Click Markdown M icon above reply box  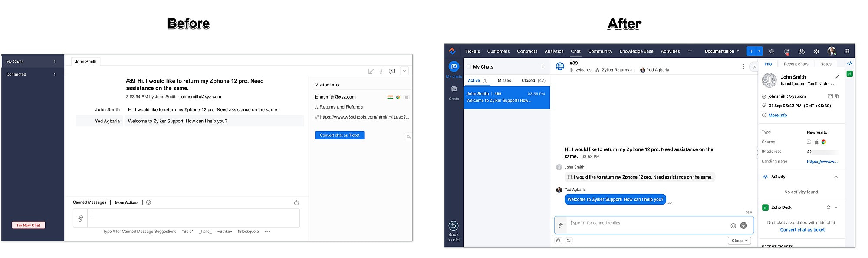coord(749,212)
